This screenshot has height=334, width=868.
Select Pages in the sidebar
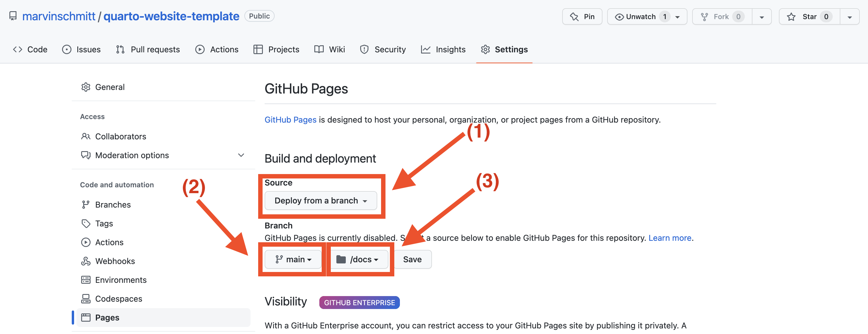coord(163,318)
